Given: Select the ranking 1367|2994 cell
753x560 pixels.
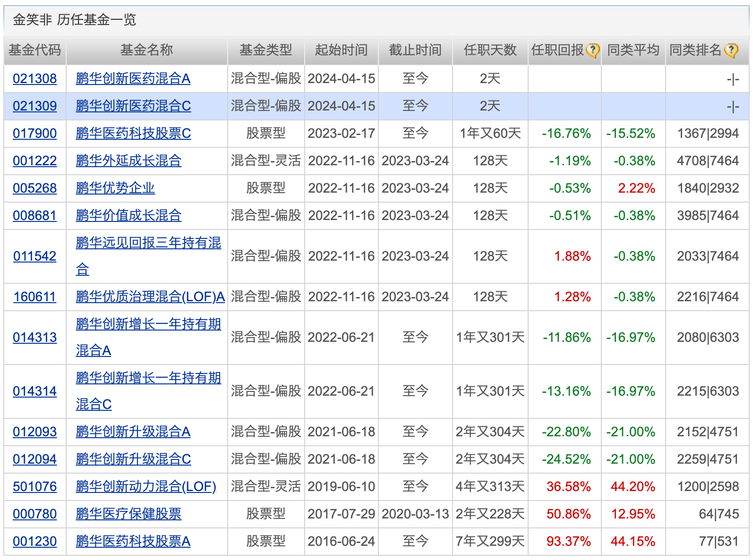Looking at the screenshot, I should coord(708,133).
